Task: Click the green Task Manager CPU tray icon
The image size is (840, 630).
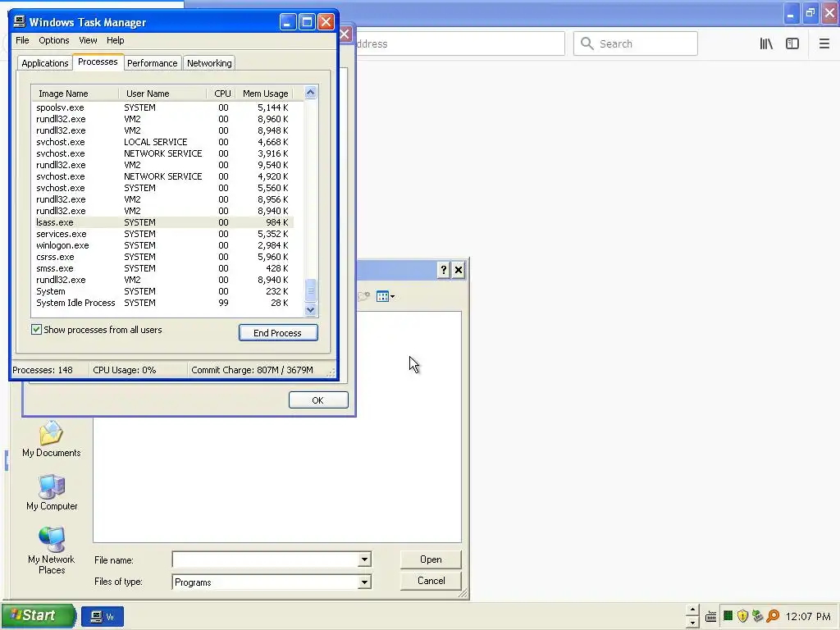Action: pos(728,615)
